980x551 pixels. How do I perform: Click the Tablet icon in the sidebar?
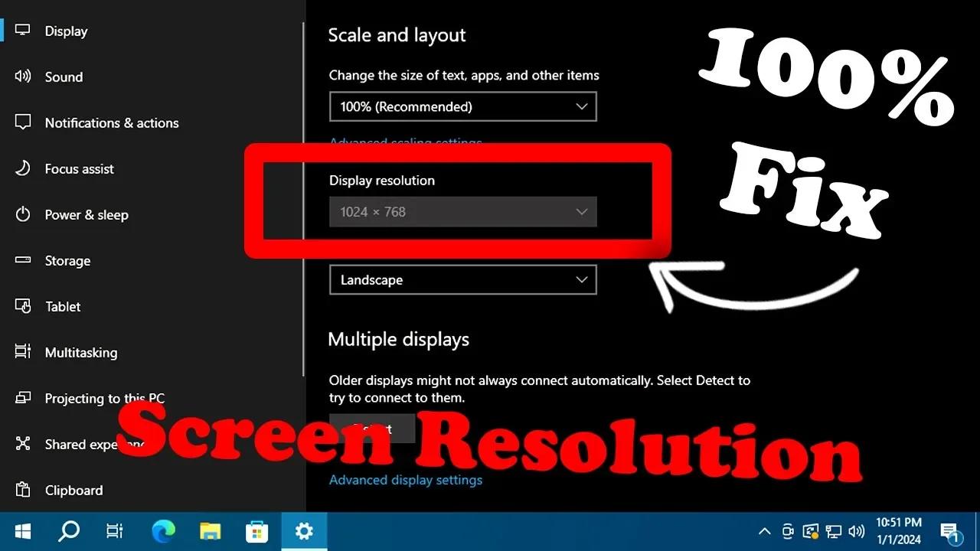(x=22, y=306)
